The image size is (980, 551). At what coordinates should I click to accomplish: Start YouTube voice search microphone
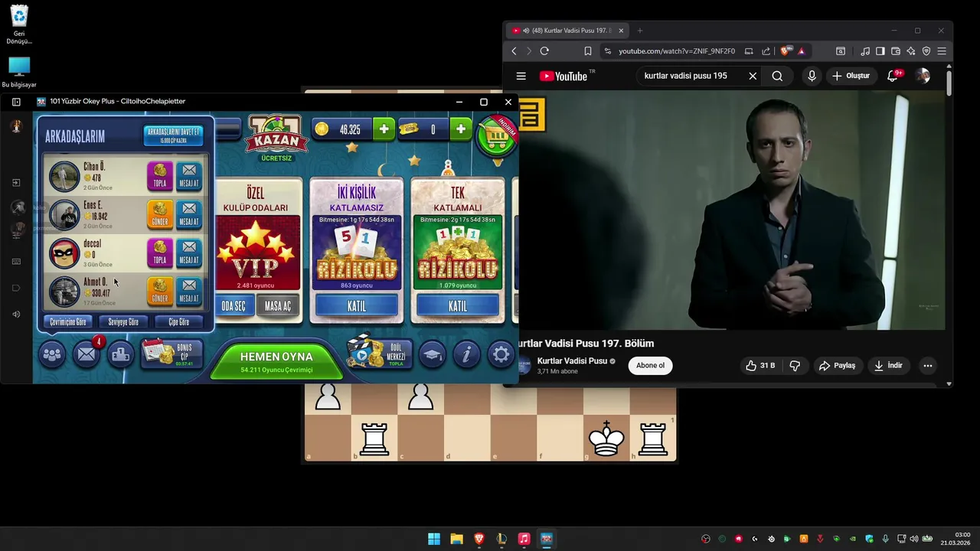(812, 76)
